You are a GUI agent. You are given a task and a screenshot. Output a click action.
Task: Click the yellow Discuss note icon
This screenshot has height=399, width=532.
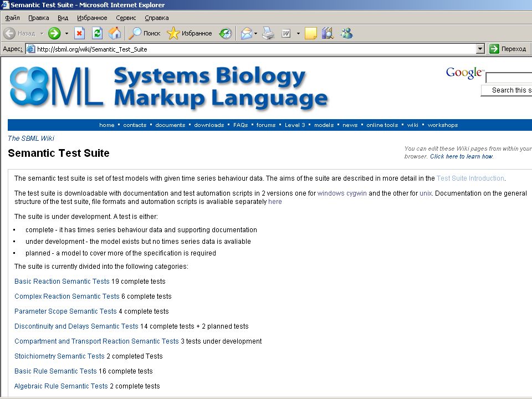point(310,33)
